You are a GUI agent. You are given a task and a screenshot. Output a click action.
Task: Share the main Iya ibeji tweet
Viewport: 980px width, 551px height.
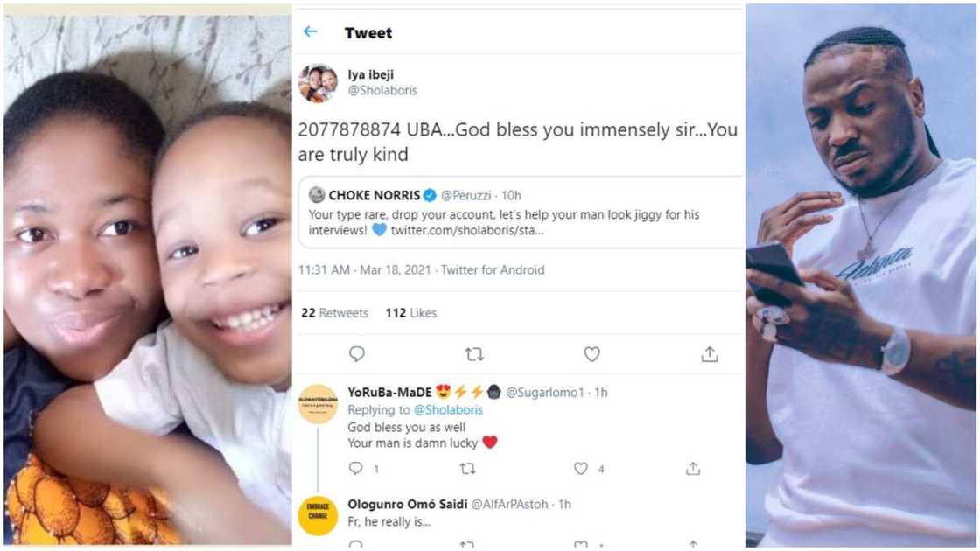(x=710, y=354)
